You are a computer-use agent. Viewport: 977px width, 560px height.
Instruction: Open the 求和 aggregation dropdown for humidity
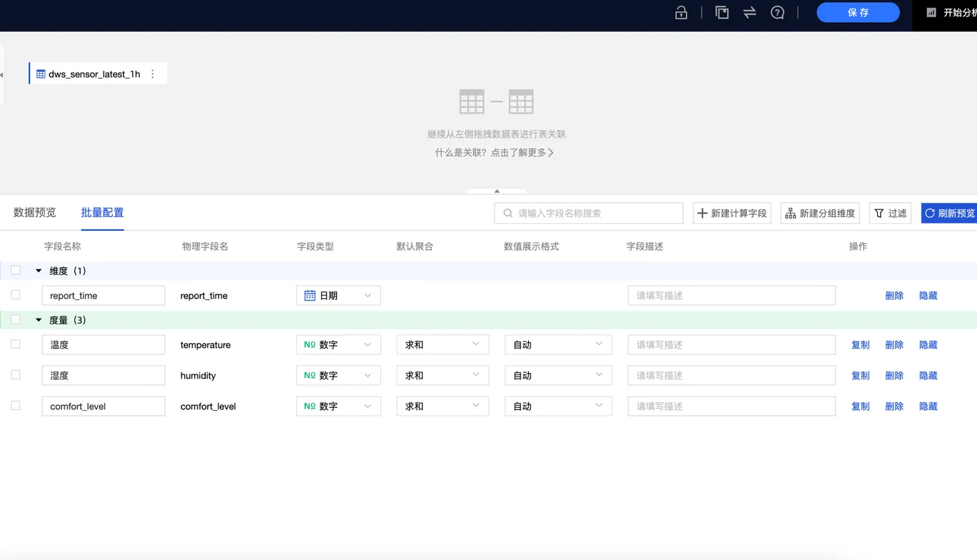(442, 375)
